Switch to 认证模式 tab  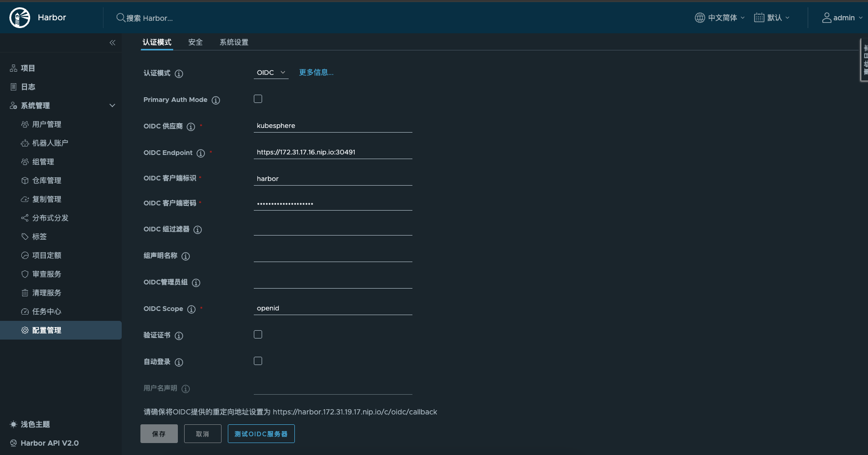pos(157,42)
